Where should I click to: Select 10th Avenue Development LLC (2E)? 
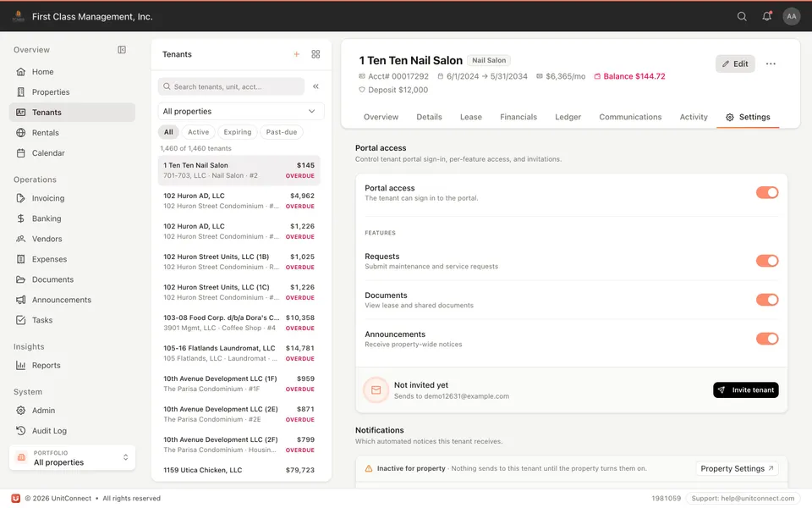(x=239, y=414)
